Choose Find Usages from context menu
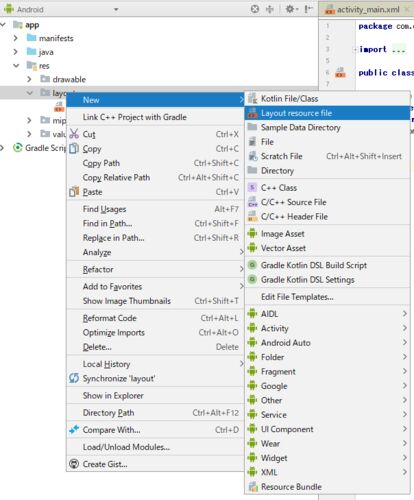Screen dimensions: 414x500 pyautogui.click(x=155, y=209)
